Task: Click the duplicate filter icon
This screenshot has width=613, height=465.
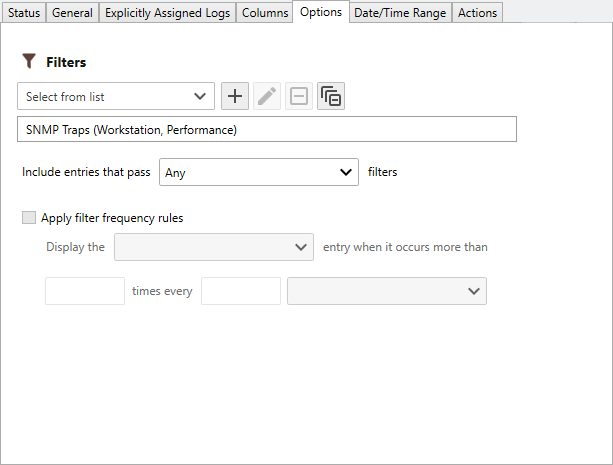Action: (x=331, y=97)
